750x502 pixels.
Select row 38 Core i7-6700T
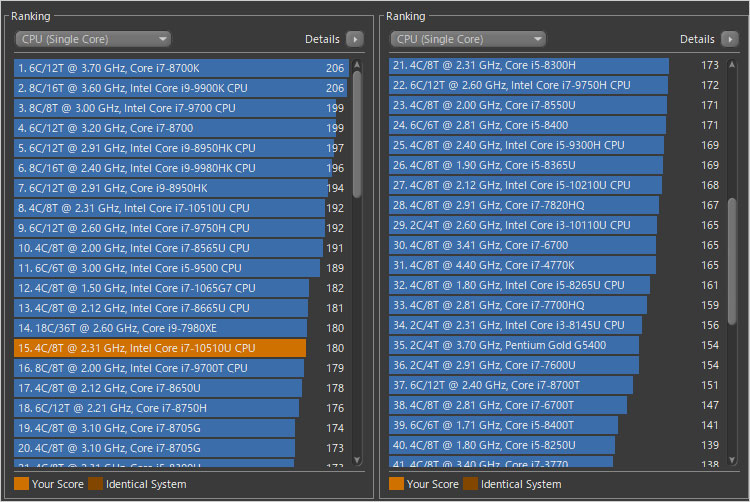coord(556,405)
